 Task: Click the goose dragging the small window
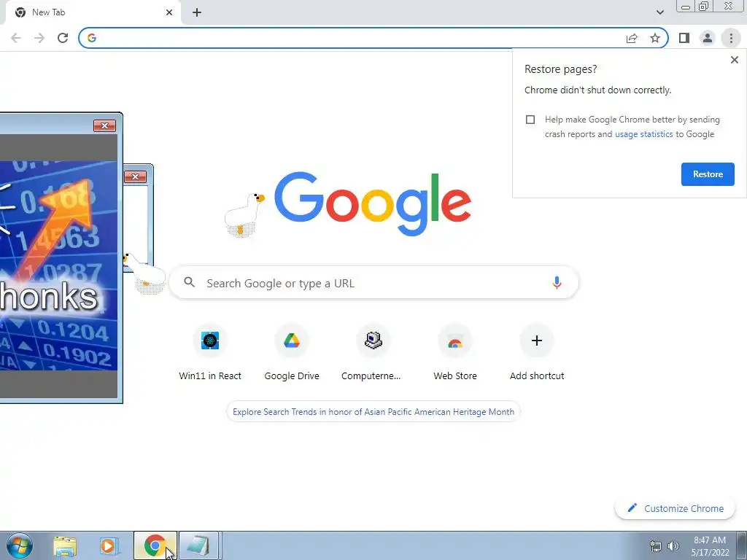point(145,273)
